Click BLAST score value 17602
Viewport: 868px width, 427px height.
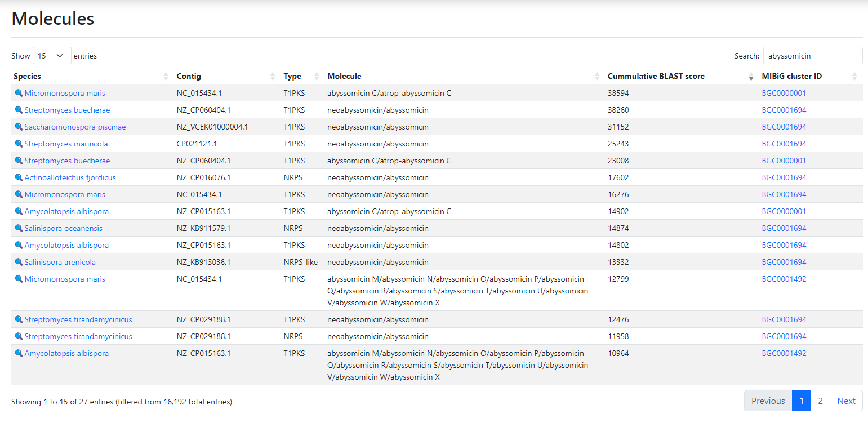coord(618,177)
